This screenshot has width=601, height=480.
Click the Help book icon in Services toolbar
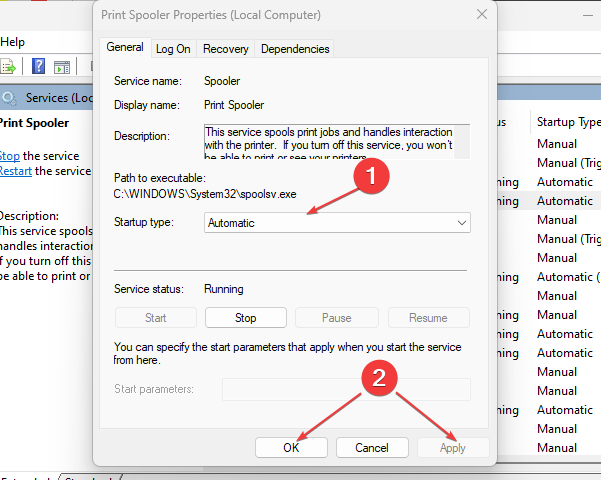(x=38, y=66)
